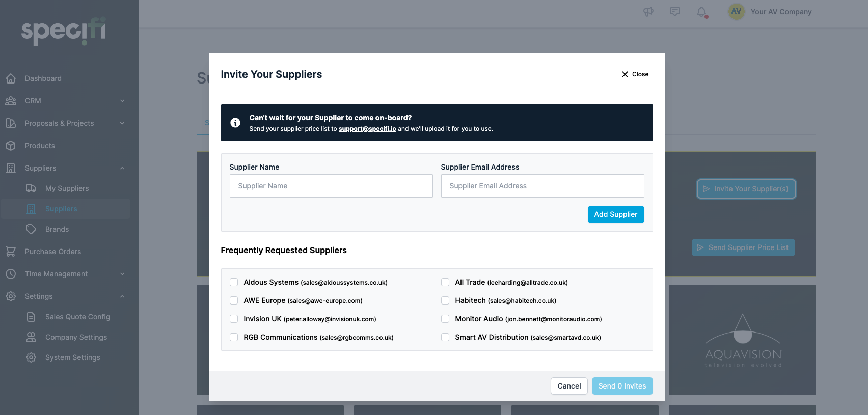Image resolution: width=868 pixels, height=415 pixels.
Task: Expand the Proposals & Projects chevron
Action: [x=122, y=123]
